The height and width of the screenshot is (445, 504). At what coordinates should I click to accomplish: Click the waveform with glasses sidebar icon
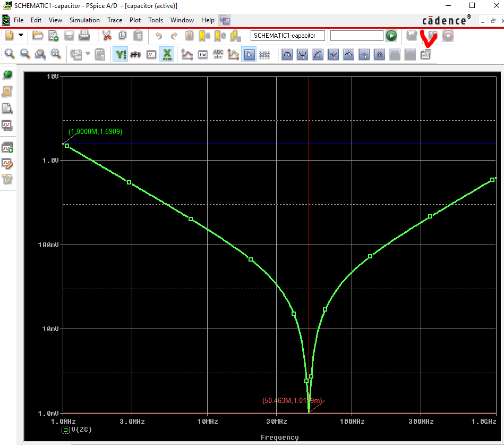click(7, 125)
